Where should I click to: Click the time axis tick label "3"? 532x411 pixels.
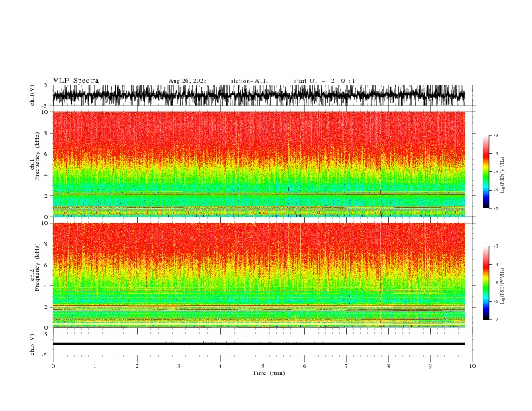click(x=179, y=366)
